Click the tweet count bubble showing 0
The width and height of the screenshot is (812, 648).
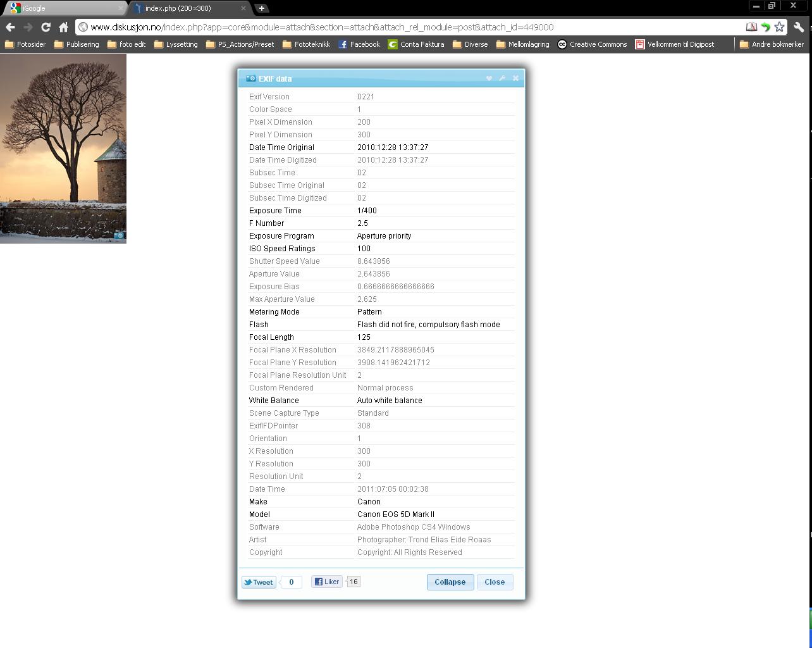pyautogui.click(x=291, y=582)
